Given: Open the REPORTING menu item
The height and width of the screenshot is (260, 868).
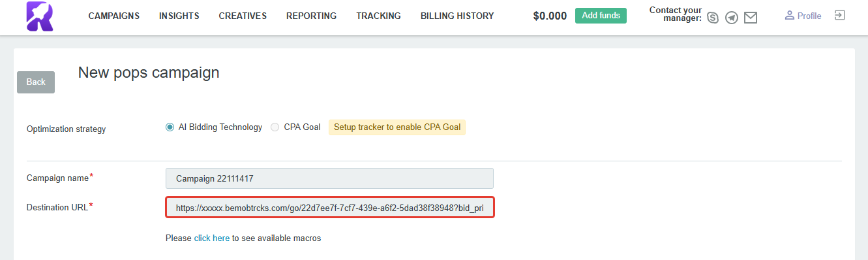Looking at the screenshot, I should 312,16.
